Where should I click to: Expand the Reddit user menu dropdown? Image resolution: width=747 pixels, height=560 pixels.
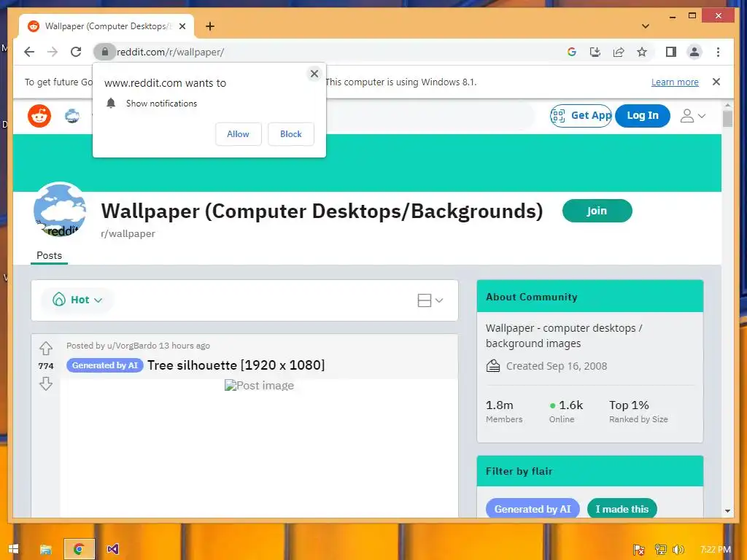(692, 116)
